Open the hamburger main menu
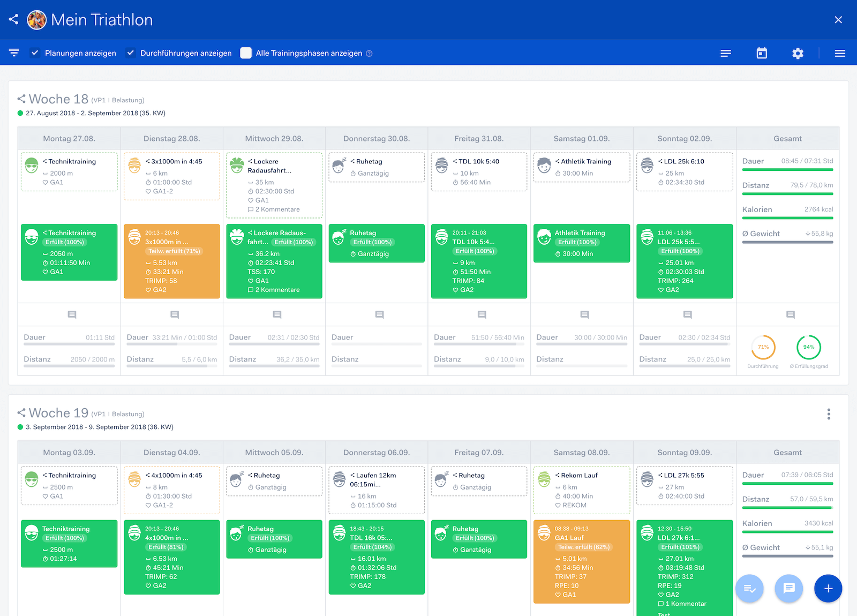 [x=840, y=53]
